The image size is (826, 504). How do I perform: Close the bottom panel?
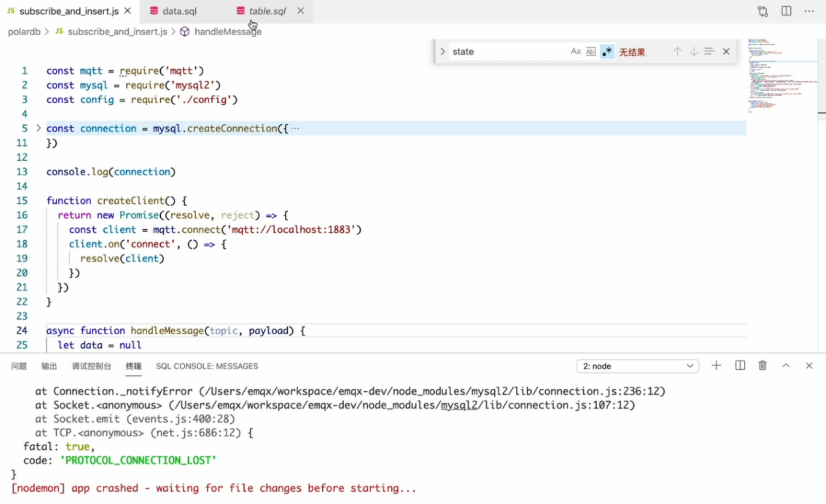click(809, 366)
